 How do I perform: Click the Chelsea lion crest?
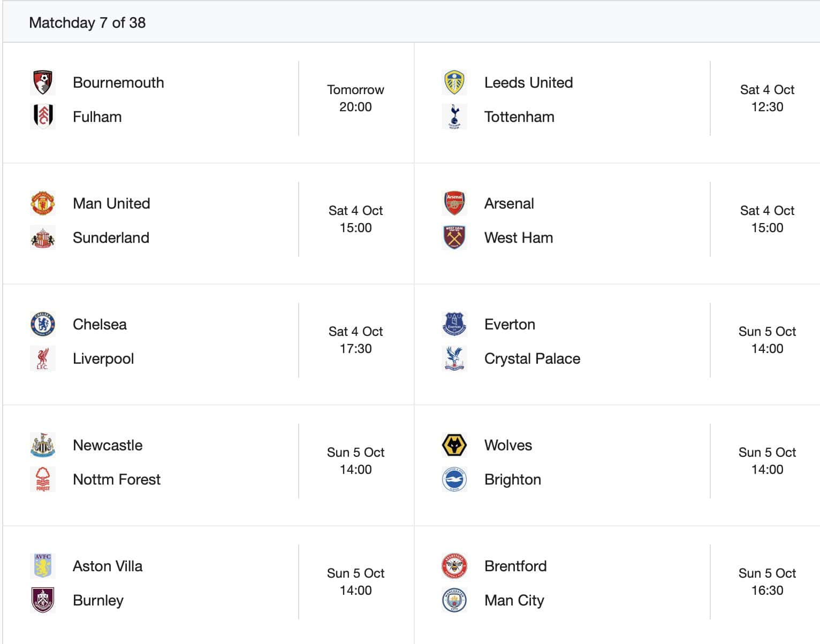(42, 324)
